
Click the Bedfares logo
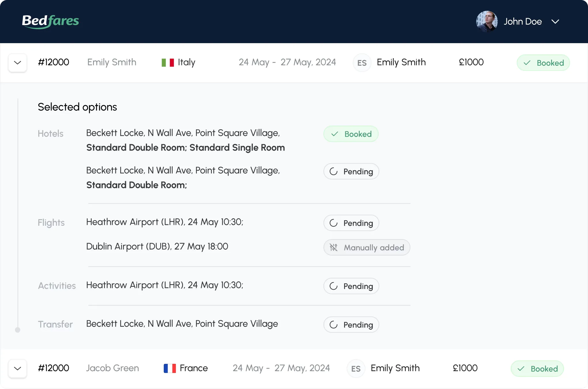pos(50,21)
